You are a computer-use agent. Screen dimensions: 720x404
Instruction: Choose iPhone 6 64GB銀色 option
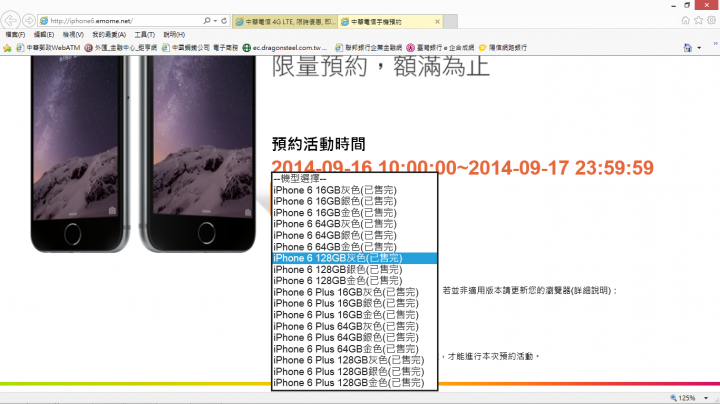pos(354,235)
